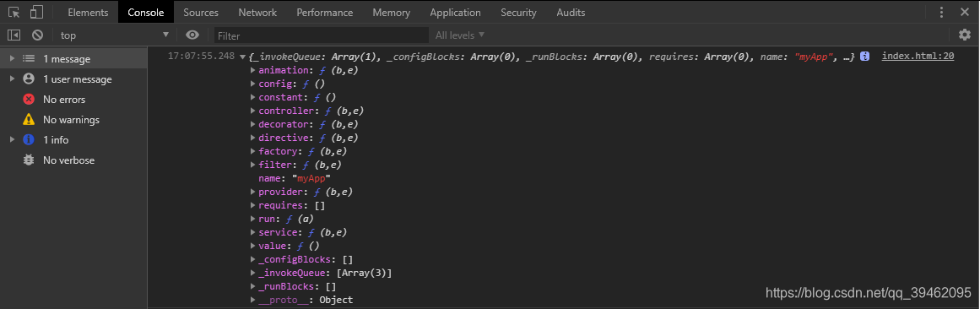The image size is (980, 309).
Task: Open console settings gear
Action: (964, 35)
